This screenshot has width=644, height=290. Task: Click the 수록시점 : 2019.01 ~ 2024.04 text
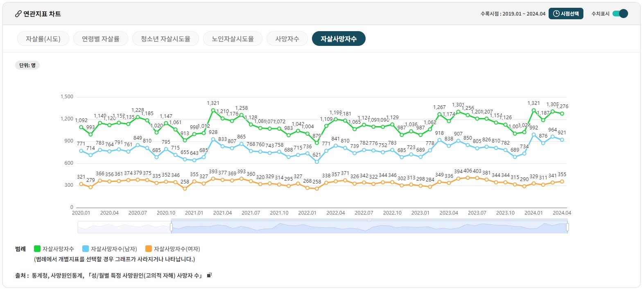(x=513, y=14)
